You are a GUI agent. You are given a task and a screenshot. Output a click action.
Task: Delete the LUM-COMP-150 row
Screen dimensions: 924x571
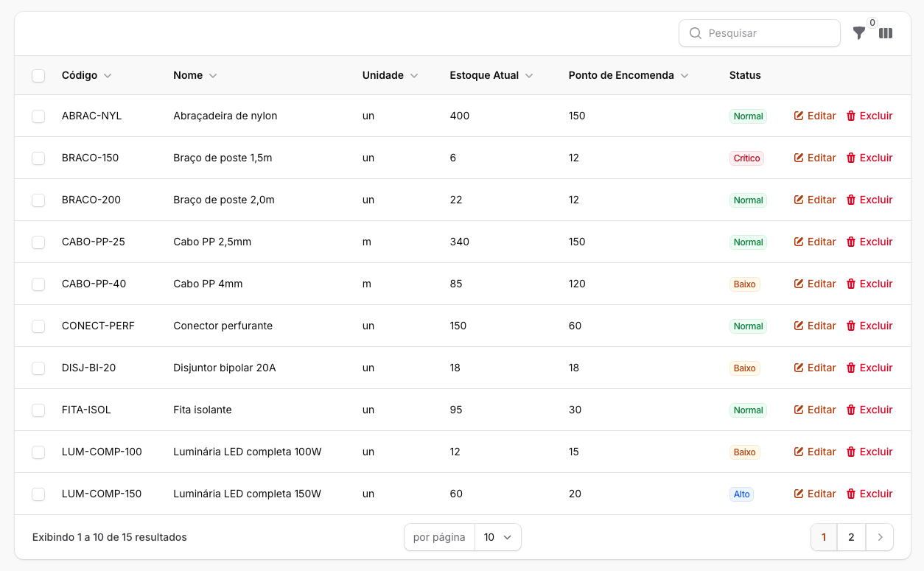click(869, 494)
